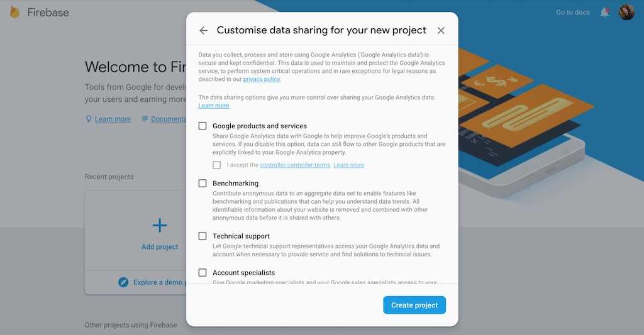Screen dimensions: 644x335
Task: Click the back arrow in dialog header
Action: [203, 30]
